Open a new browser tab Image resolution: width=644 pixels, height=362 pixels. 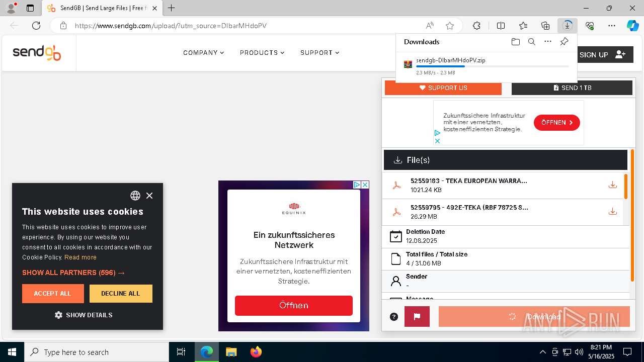(x=171, y=8)
